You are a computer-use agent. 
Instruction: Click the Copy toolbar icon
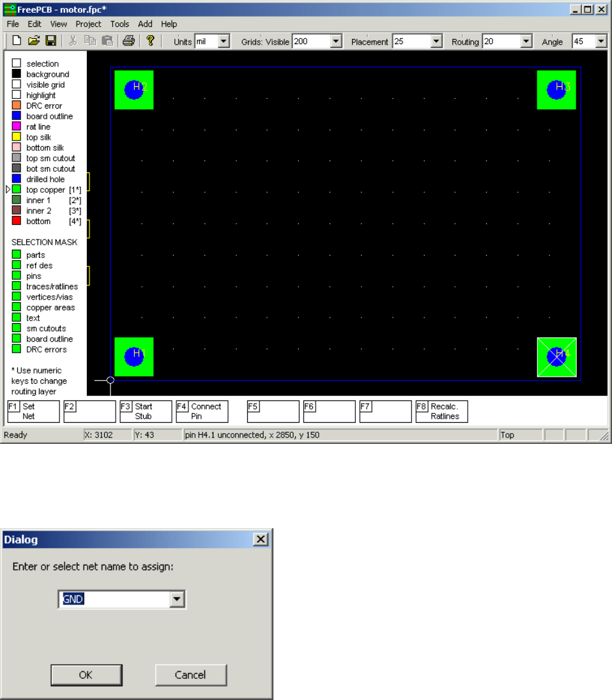pos(90,41)
